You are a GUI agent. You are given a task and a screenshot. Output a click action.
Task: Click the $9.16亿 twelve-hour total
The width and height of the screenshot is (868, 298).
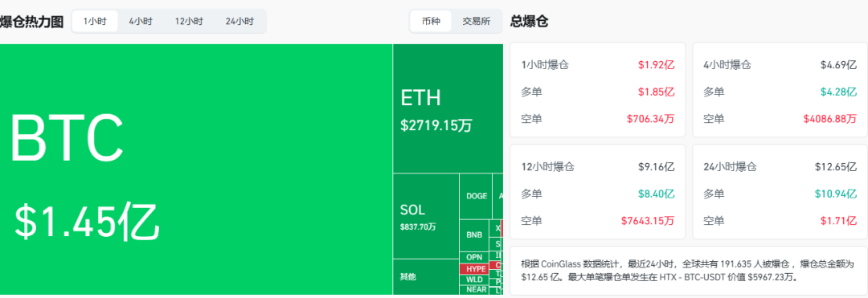pos(656,167)
